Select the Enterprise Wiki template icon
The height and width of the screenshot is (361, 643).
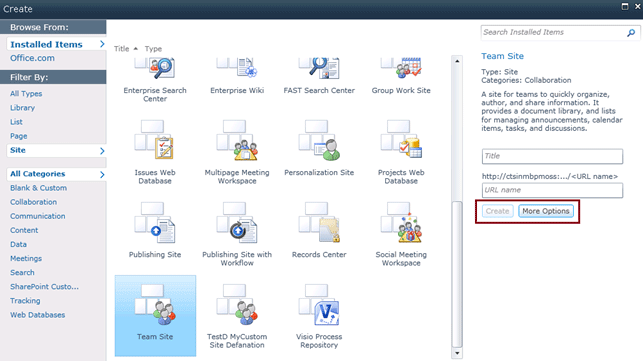click(237, 69)
